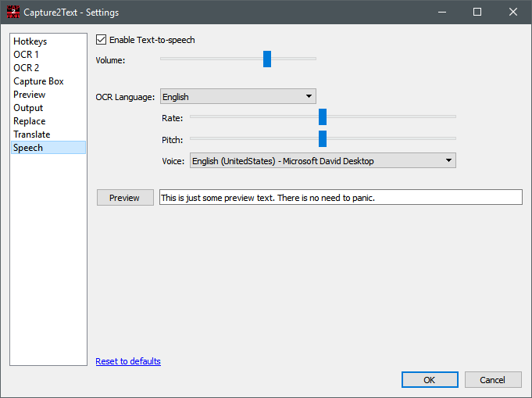
Task: Open the Translate settings page
Action: coord(31,134)
